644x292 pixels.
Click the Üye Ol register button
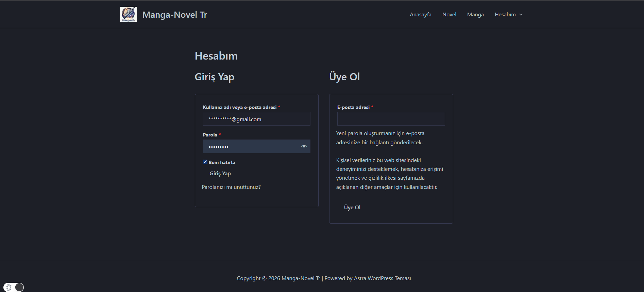click(352, 207)
